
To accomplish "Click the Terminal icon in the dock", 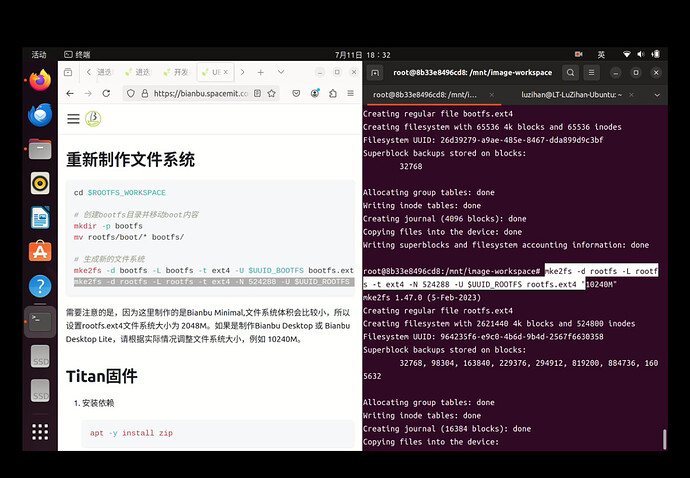I will pyautogui.click(x=40, y=322).
